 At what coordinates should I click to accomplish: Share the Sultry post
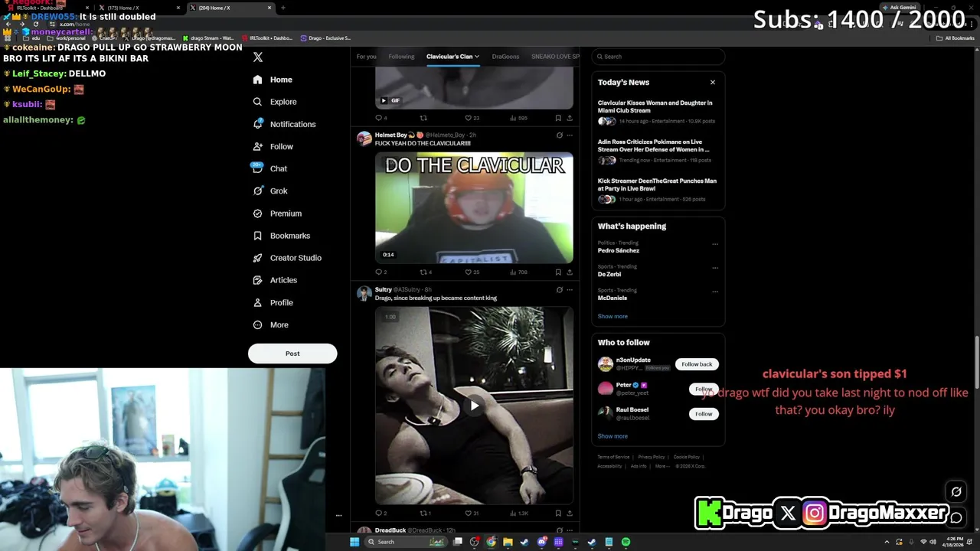point(570,514)
